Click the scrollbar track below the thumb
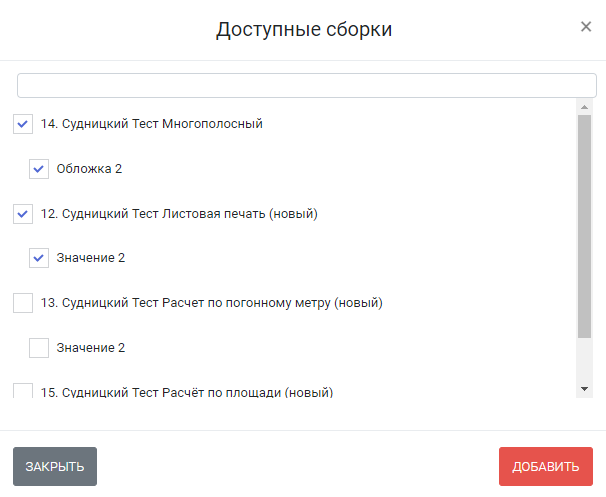The width and height of the screenshot is (606, 497). [584, 360]
